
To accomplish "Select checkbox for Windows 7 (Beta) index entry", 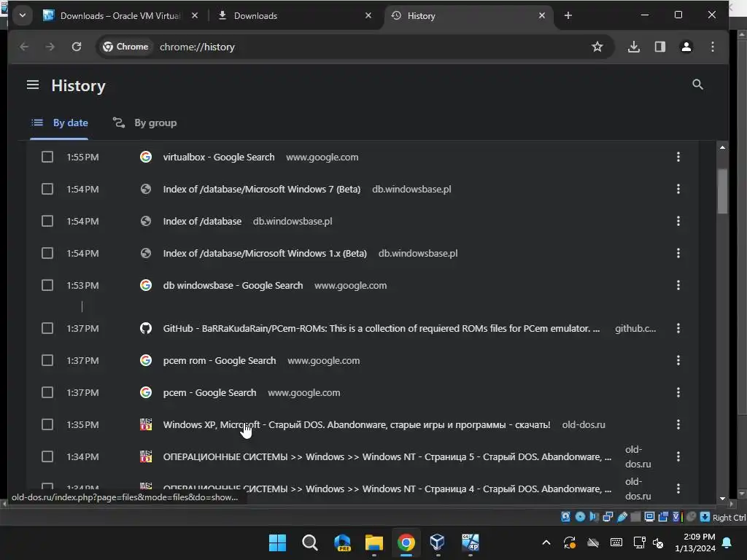I will 47,189.
